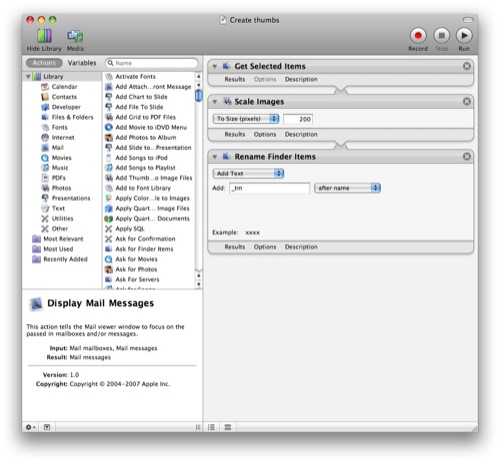The width and height of the screenshot is (500, 462).
Task: Select the Utilities category icon
Action: coord(45,219)
